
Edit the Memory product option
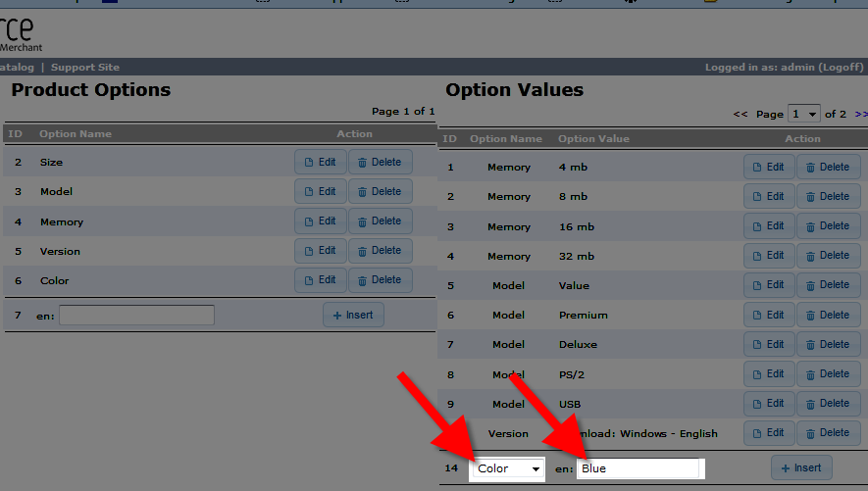pyautogui.click(x=320, y=221)
